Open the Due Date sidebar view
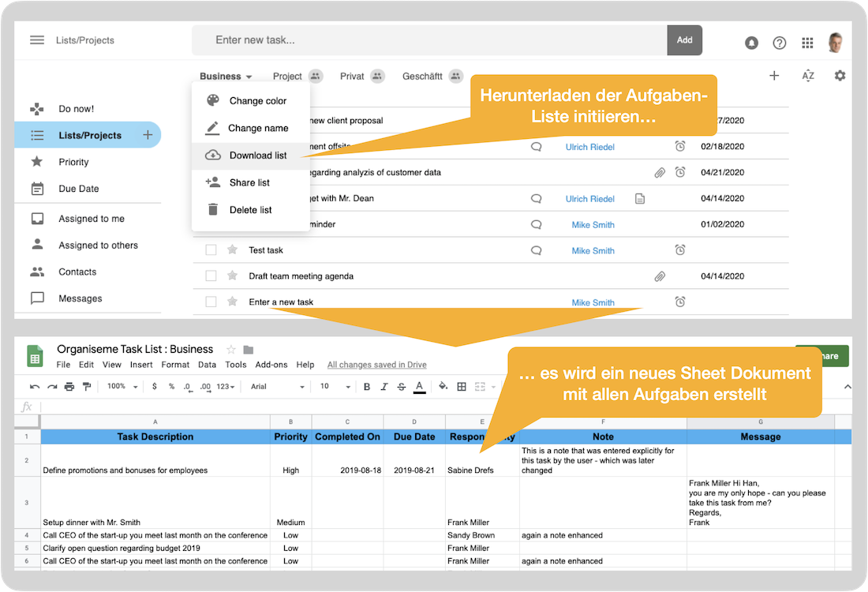The height and width of the screenshot is (592, 868). [x=79, y=189]
